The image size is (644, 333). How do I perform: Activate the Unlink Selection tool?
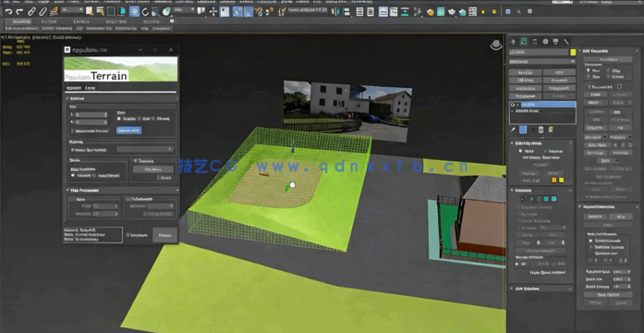[x=43, y=11]
